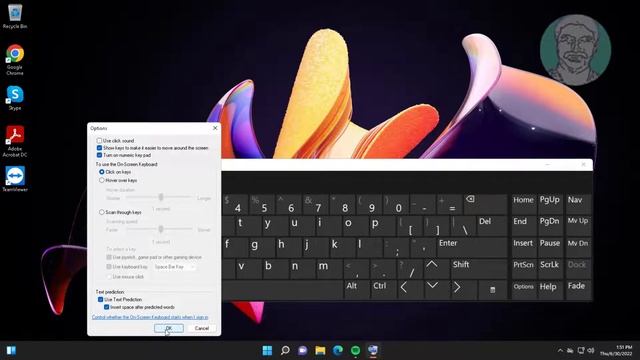Tap the Enter key on keyboard

[471, 247]
